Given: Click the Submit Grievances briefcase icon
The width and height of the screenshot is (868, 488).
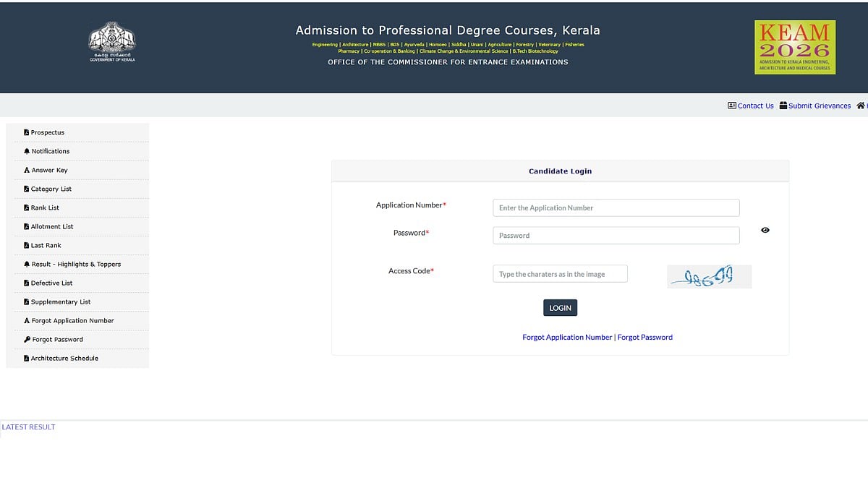Looking at the screenshot, I should [x=783, y=106].
